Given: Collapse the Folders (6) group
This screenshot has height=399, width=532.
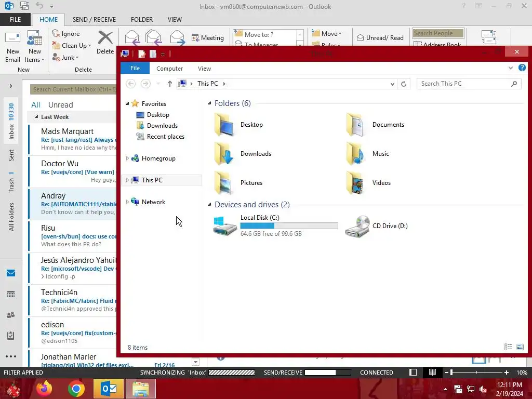Looking at the screenshot, I should pyautogui.click(x=209, y=103).
